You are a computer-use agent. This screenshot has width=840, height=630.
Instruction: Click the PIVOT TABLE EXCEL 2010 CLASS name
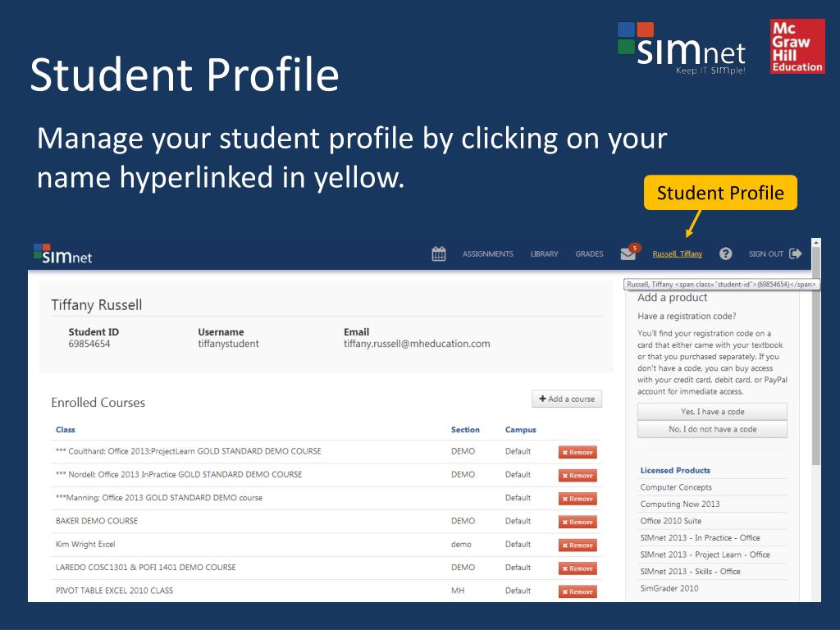click(114, 591)
